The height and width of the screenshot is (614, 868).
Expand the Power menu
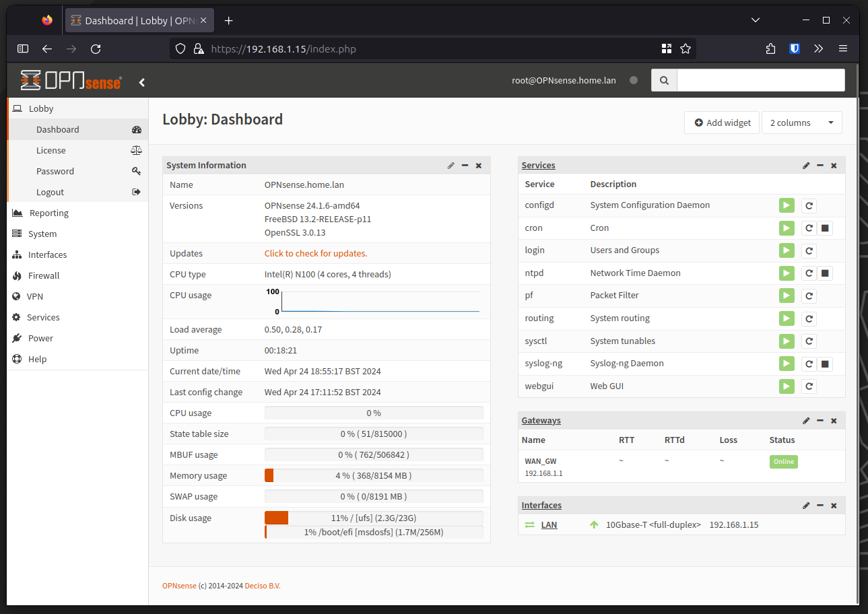tap(77, 338)
